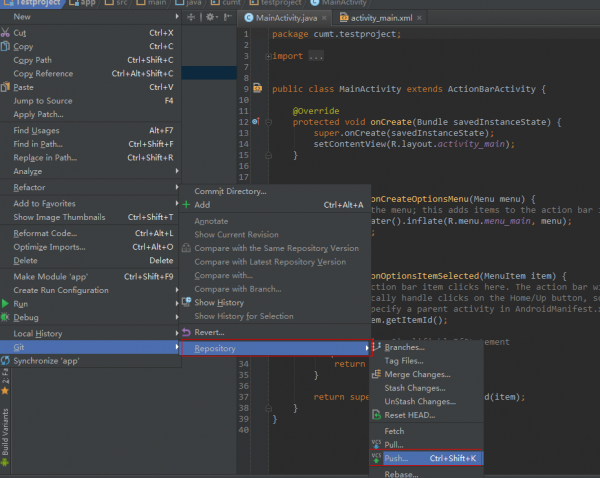This screenshot has width=600, height=478.
Task: Expand the Analyze submenu
Action: [90, 171]
